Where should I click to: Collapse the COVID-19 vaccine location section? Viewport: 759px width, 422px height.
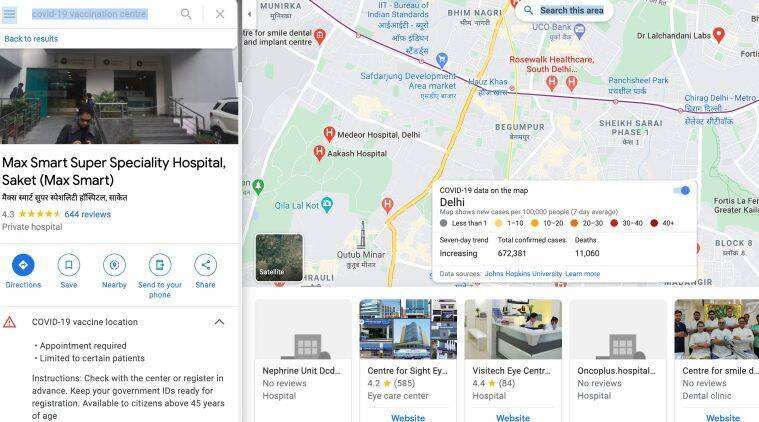coord(219,322)
